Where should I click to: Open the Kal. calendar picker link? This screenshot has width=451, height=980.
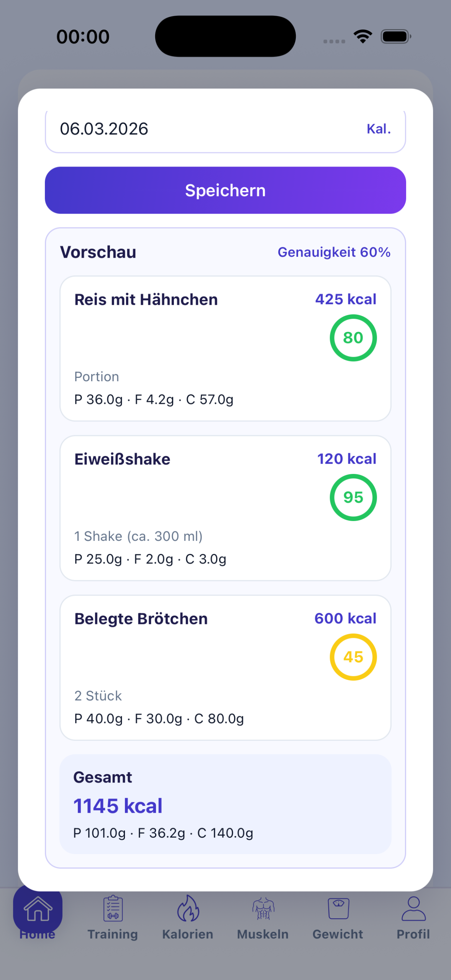pyautogui.click(x=378, y=129)
